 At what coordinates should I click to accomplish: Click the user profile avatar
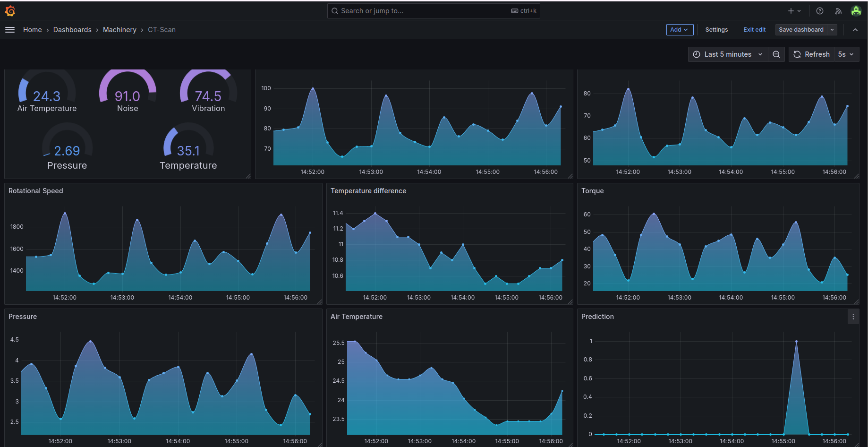click(x=856, y=11)
